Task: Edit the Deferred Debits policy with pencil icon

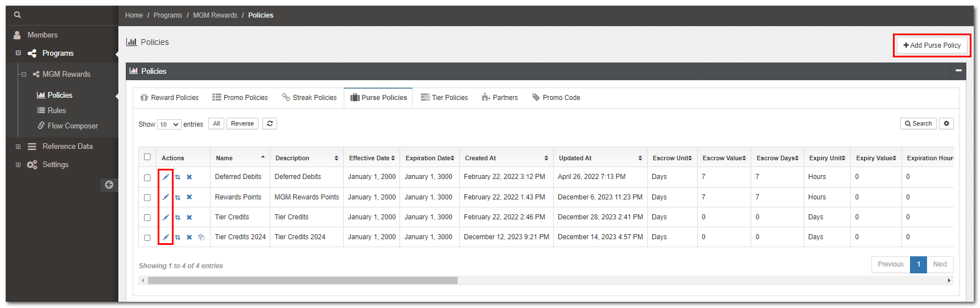Action: (166, 177)
